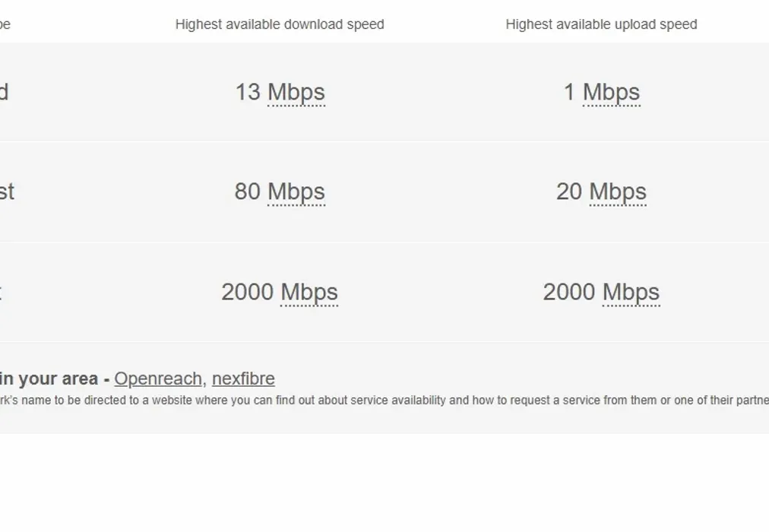Click the Highest available download speed header
The width and height of the screenshot is (769, 532).
click(x=280, y=24)
